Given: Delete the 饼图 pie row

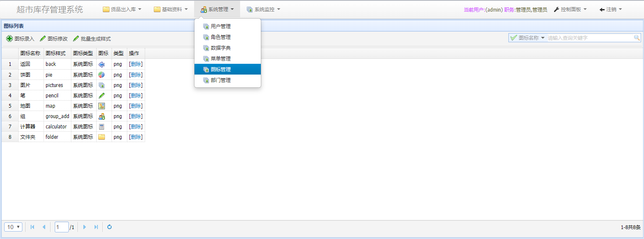Looking at the screenshot, I should [x=136, y=75].
